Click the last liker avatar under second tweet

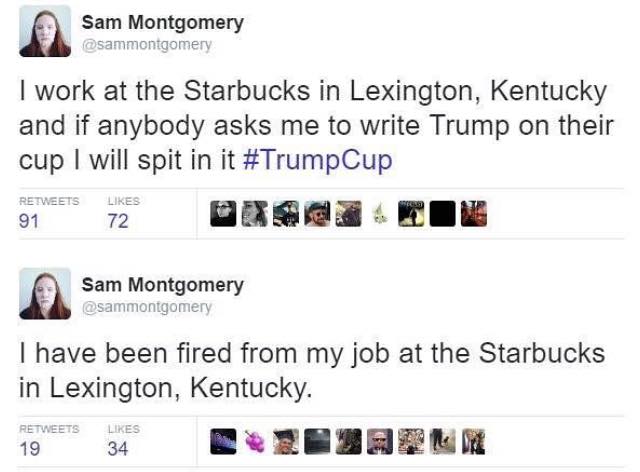[x=473, y=441]
